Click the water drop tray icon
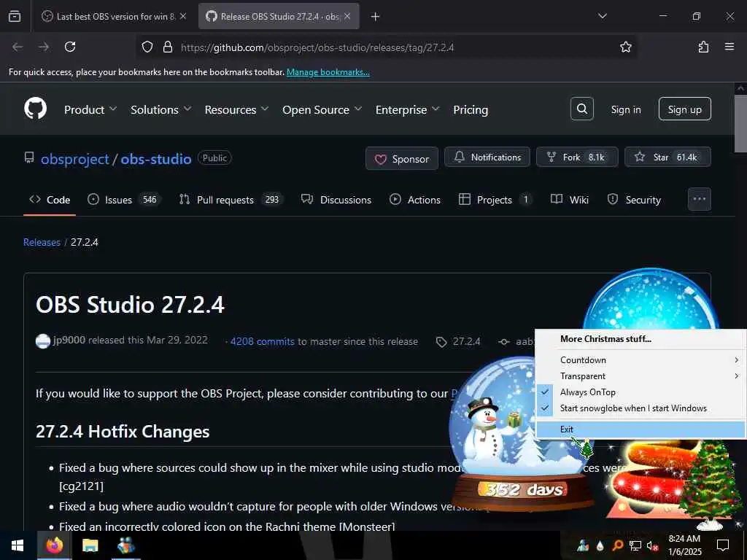Screen dimensions: 747x560 [600, 545]
